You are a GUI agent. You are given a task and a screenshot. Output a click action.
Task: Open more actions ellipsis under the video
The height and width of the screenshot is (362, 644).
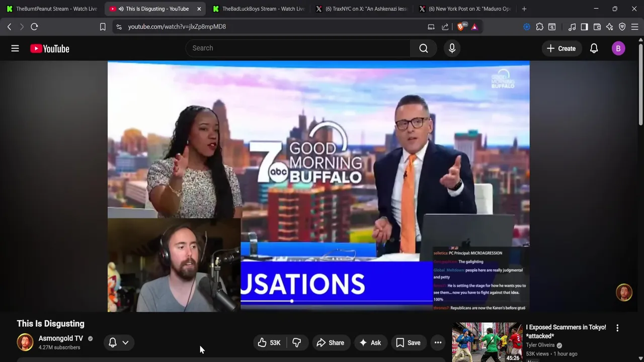click(x=438, y=343)
